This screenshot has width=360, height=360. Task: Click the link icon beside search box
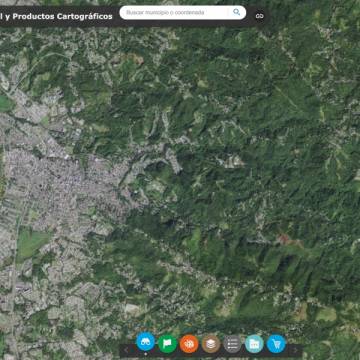[259, 16]
